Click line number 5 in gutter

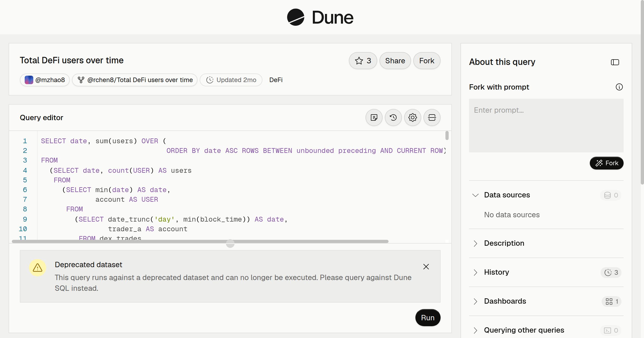25,180
